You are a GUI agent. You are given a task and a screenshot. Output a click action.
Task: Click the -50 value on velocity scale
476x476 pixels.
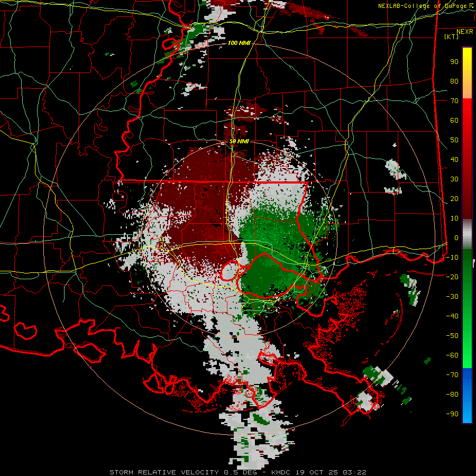452,336
